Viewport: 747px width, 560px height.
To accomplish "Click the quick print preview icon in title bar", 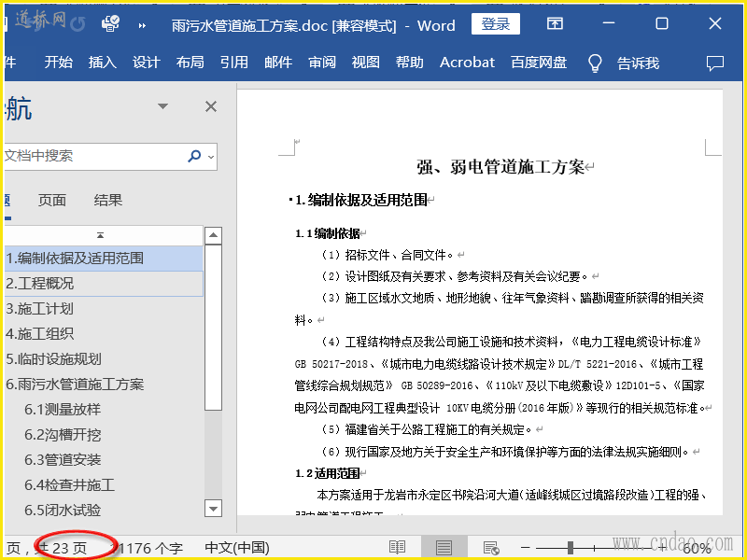I will coord(110,23).
